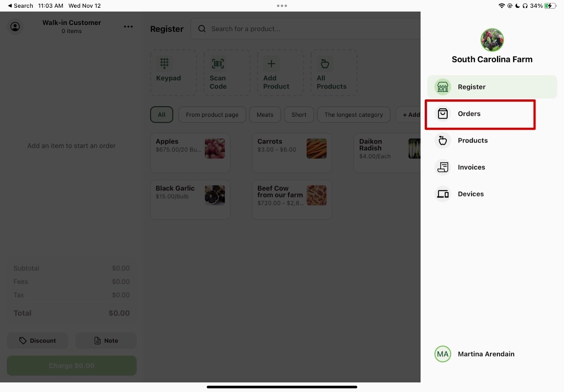This screenshot has width=564, height=392.
Task: Click the Discount button
Action: tap(37, 341)
